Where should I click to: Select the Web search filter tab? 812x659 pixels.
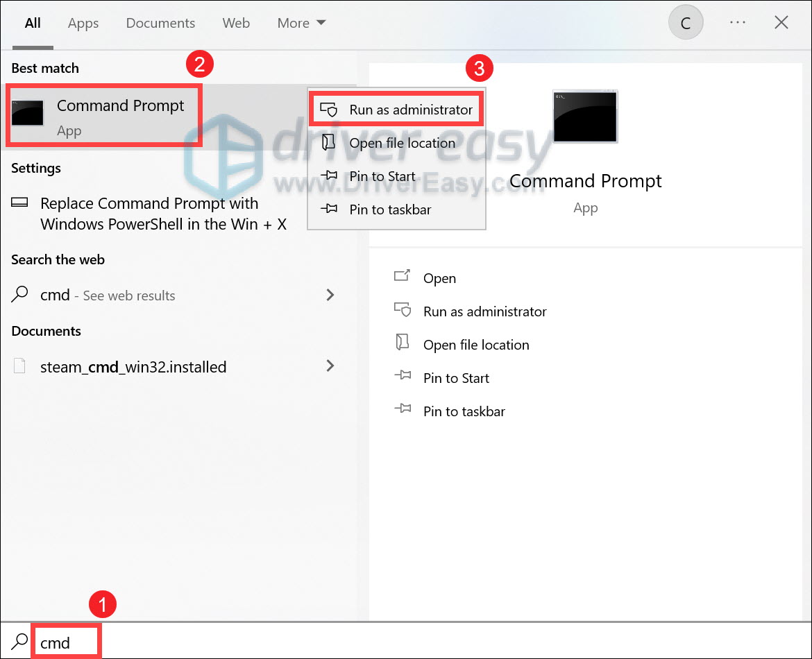point(236,24)
